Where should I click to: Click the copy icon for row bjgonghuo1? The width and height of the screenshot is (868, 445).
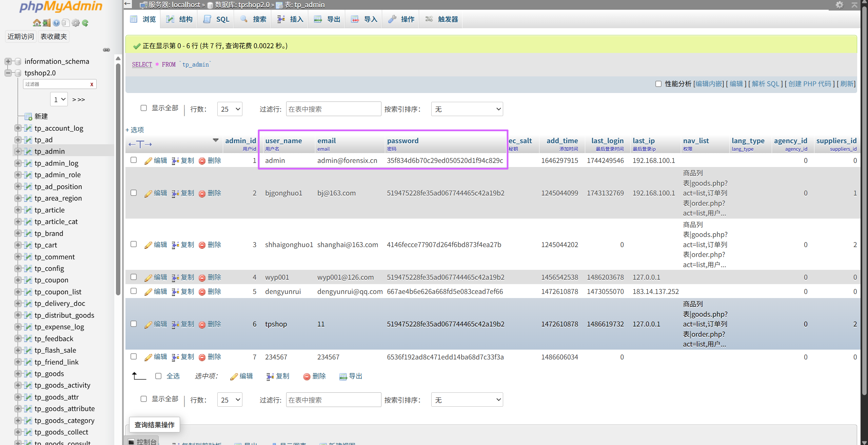[175, 193]
